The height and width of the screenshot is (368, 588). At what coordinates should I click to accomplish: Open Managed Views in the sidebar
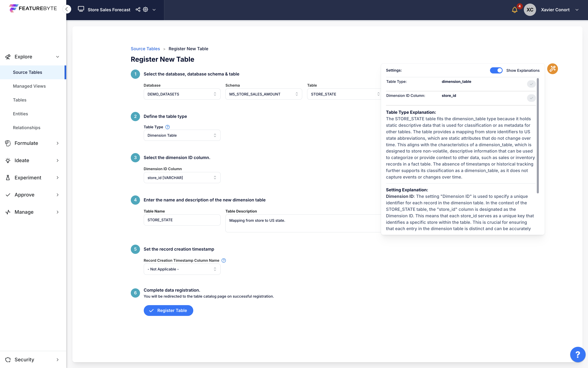pos(29,86)
